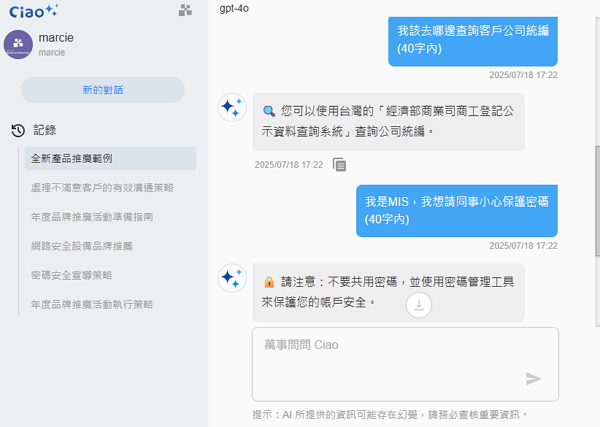Click the Ciao logo in sidebar
Screen dimensions: 600x427
(34, 11)
